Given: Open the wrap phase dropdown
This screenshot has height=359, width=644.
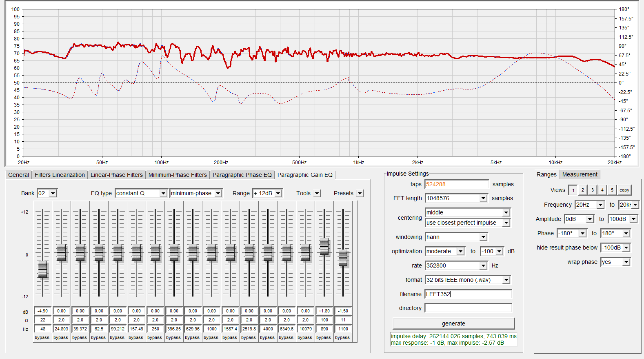Looking at the screenshot, I should (626, 262).
